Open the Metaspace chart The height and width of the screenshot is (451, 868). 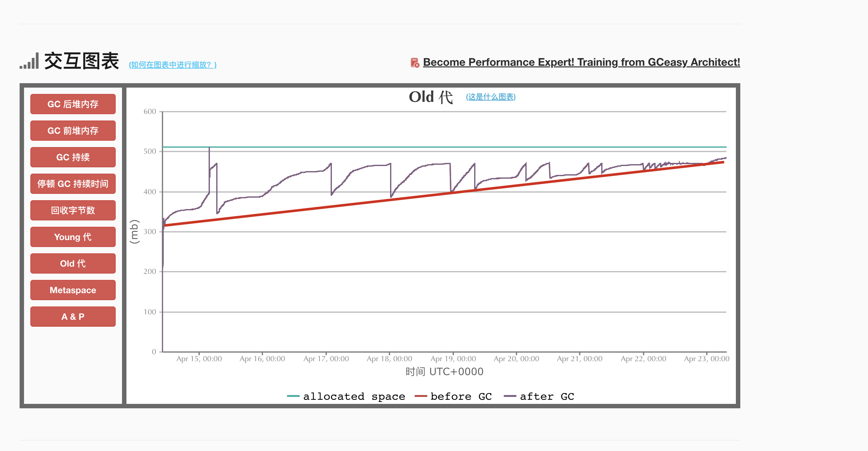point(73,290)
